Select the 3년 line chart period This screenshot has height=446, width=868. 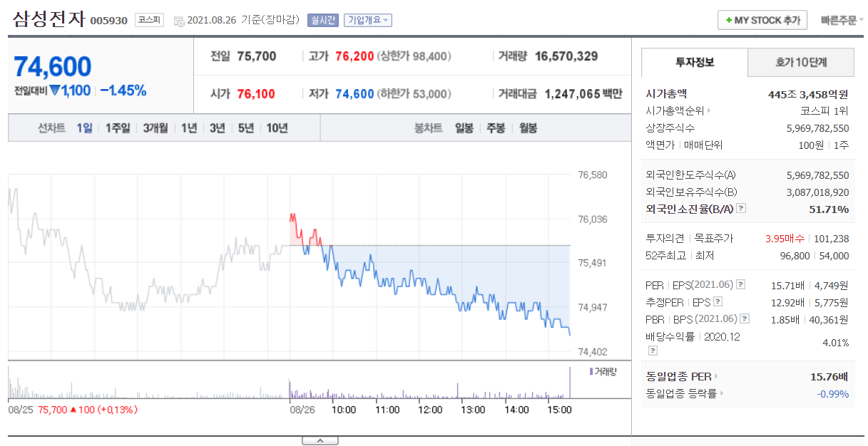click(x=218, y=128)
